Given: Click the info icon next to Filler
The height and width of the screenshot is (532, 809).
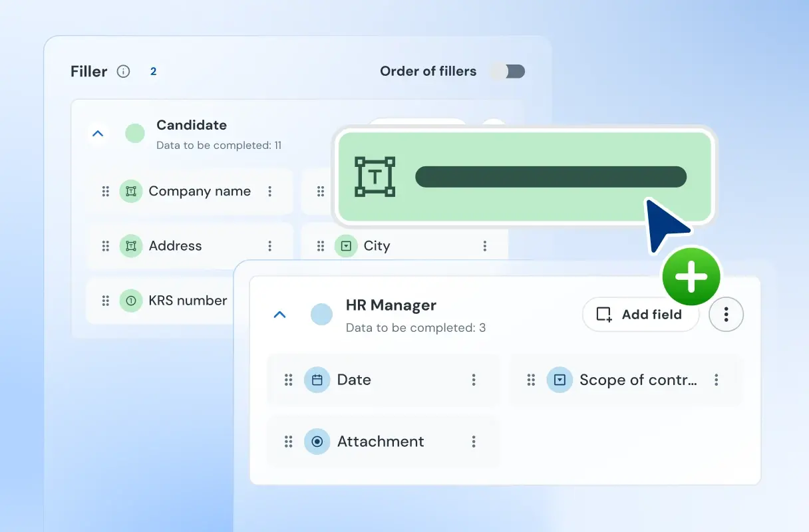Looking at the screenshot, I should (123, 71).
